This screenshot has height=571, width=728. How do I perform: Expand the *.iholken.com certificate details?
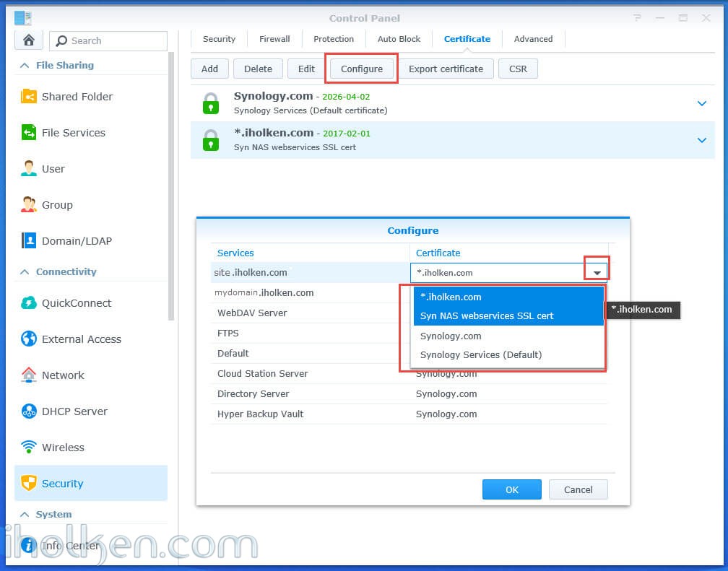(x=701, y=140)
